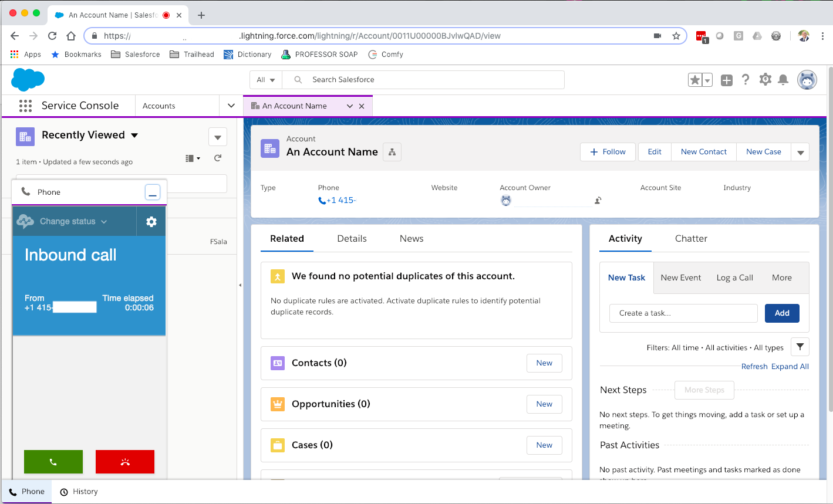Open An Account Name tab options chevron

pyautogui.click(x=350, y=106)
